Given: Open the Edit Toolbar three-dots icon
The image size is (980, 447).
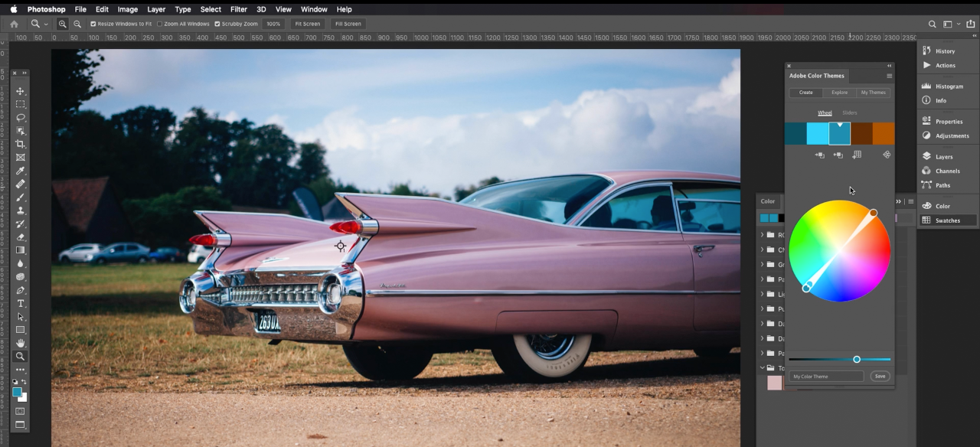Looking at the screenshot, I should pyautogui.click(x=21, y=370).
